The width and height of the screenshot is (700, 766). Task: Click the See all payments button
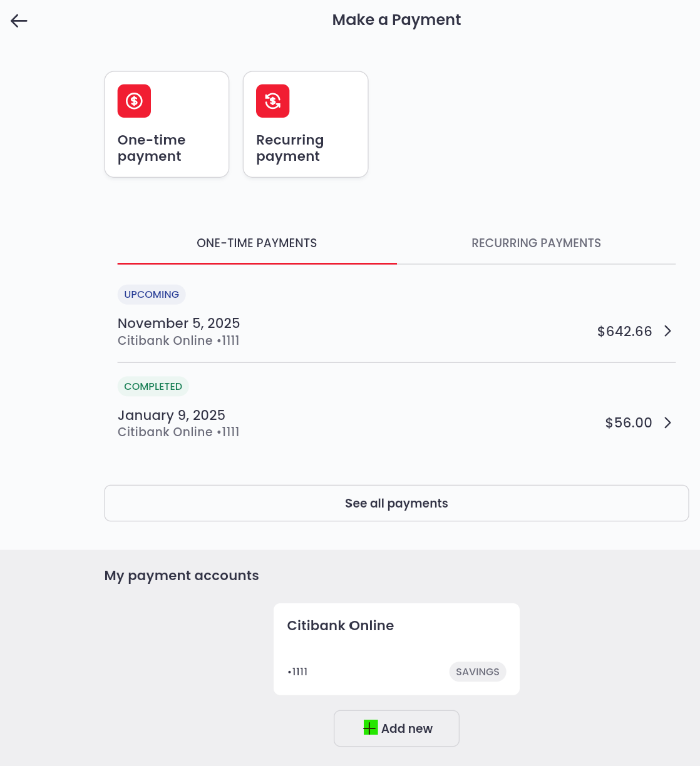pyautogui.click(x=396, y=503)
